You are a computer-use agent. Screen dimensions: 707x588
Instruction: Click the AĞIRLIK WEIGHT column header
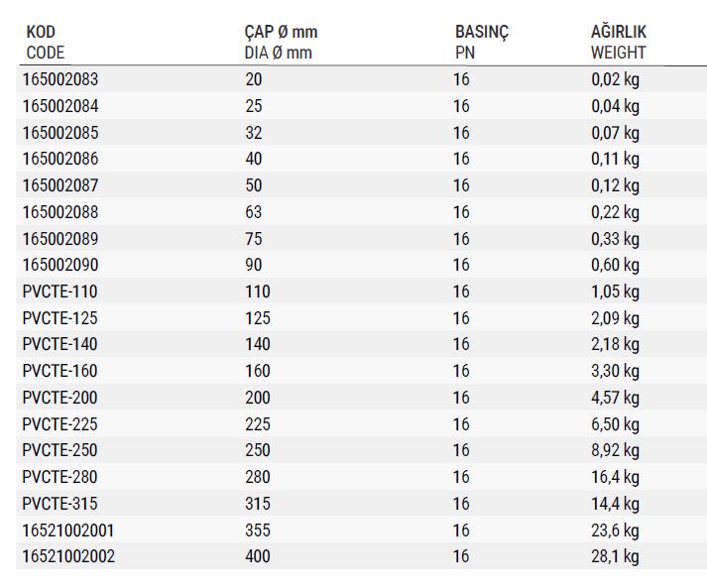tap(619, 42)
